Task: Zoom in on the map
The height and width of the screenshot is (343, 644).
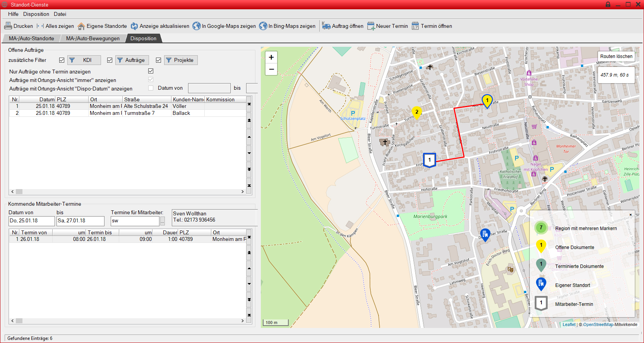Action: pyautogui.click(x=271, y=57)
